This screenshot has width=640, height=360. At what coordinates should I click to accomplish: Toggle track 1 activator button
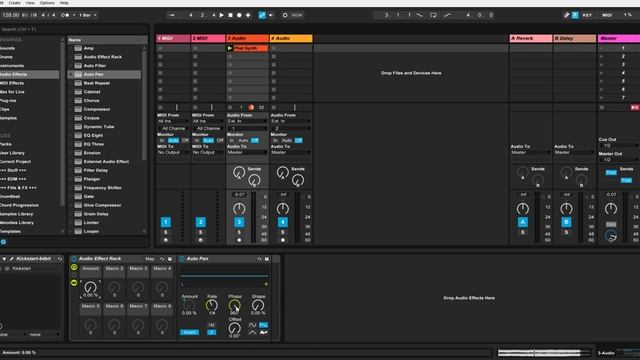(166, 222)
